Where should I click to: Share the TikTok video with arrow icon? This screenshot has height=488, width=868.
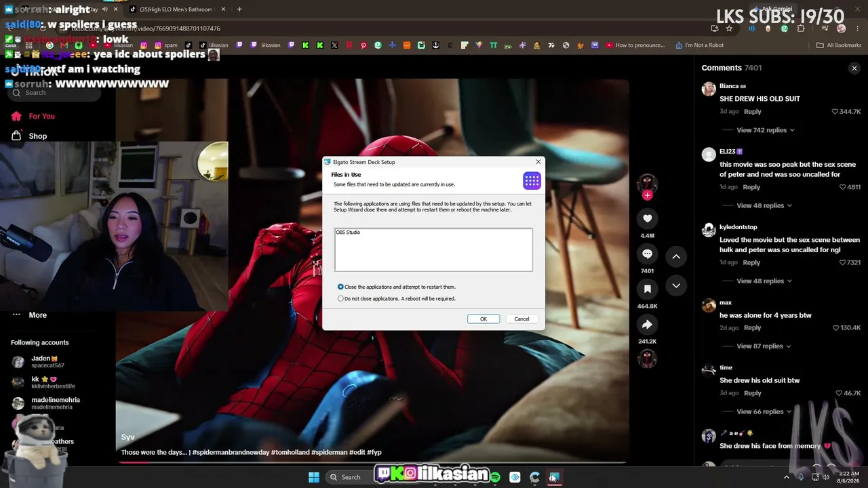tap(647, 325)
